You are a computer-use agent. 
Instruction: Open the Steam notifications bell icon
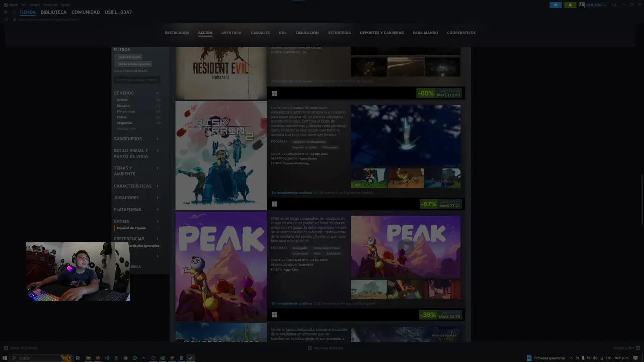570,5
